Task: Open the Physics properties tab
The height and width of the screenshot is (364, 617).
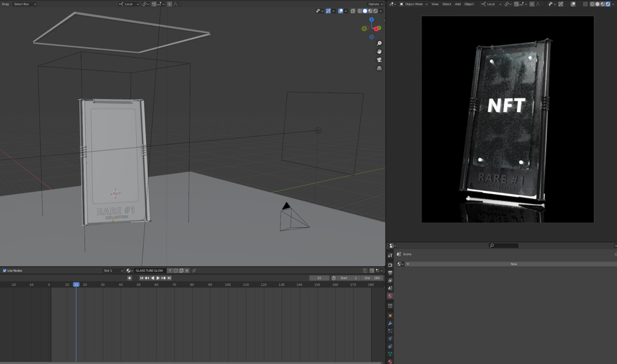Action: click(x=390, y=339)
